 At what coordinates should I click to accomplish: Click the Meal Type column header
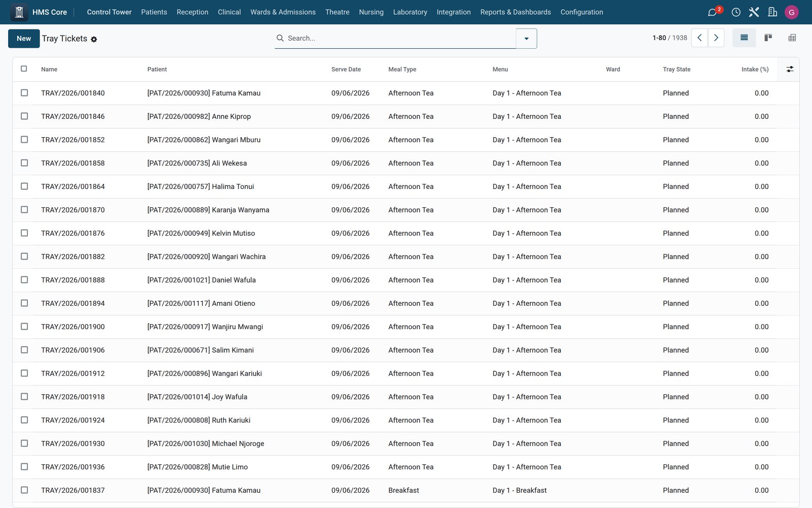pyautogui.click(x=402, y=70)
